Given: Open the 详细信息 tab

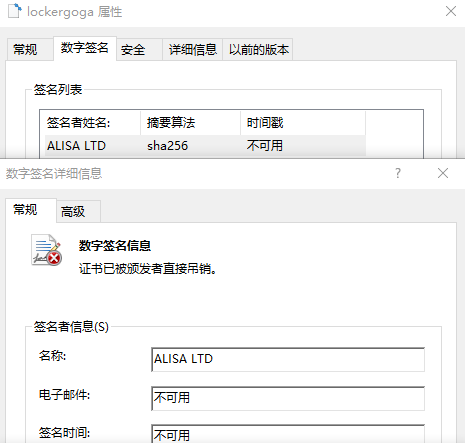Looking at the screenshot, I should [x=193, y=50].
